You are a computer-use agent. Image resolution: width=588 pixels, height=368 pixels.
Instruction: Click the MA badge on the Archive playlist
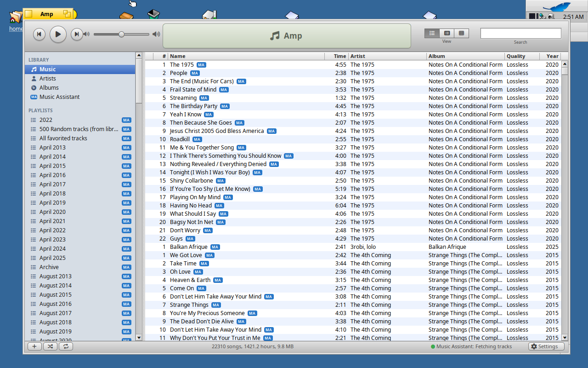(126, 267)
